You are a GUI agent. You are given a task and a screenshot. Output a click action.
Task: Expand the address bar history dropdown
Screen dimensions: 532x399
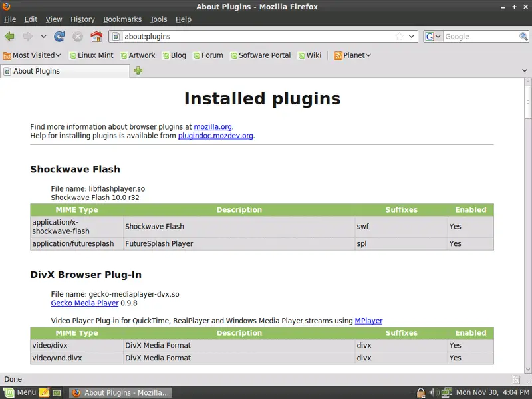[x=411, y=37]
